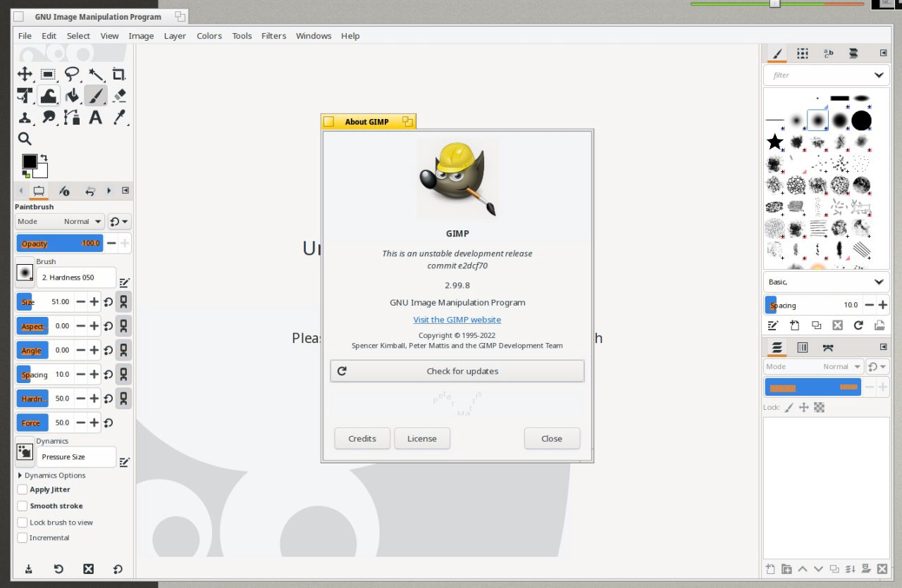
Task: Select the Hardness 050 brush thumbnail
Action: tap(817, 120)
